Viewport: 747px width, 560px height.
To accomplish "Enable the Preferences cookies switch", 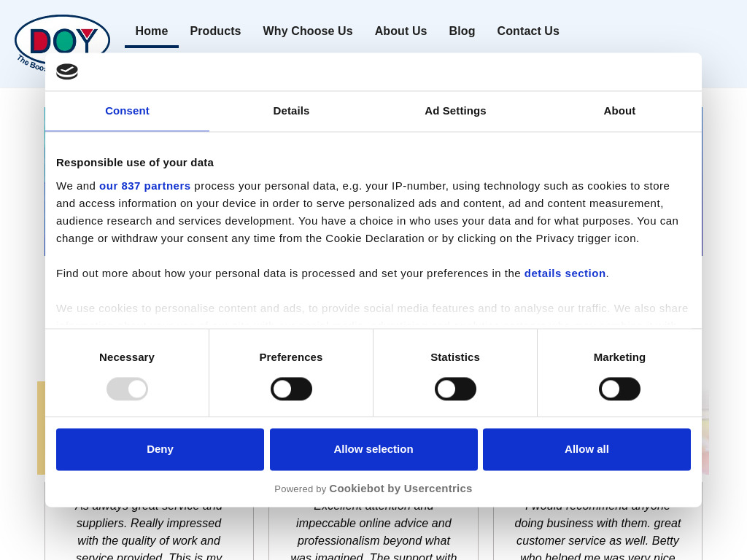I will 291,389.
